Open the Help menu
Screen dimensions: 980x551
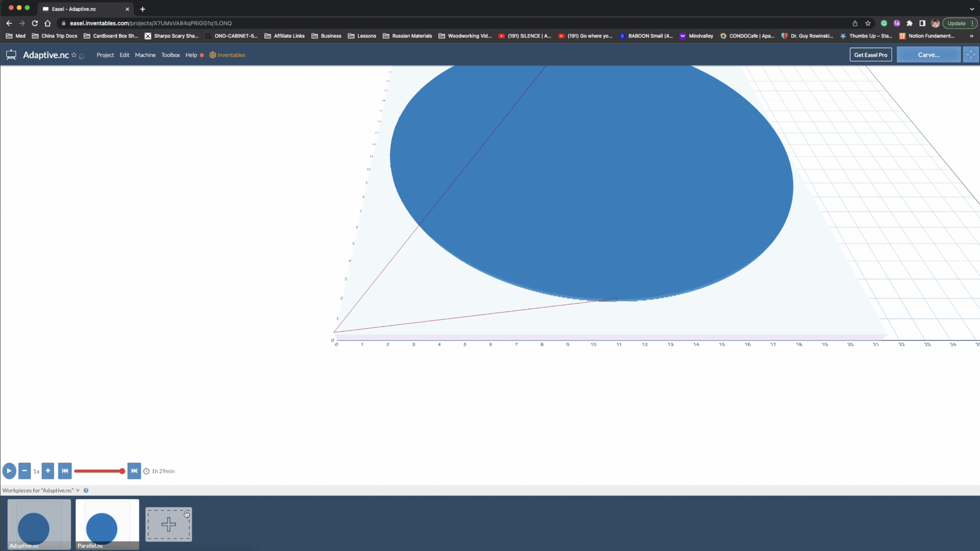(x=191, y=55)
